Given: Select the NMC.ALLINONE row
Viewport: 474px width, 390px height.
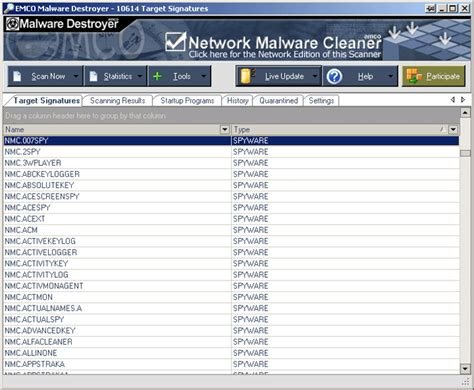Looking at the screenshot, I should pos(231,353).
